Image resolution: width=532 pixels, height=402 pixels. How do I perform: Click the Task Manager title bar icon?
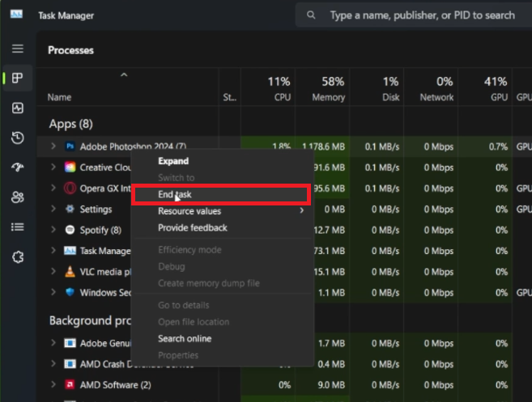pos(16,15)
